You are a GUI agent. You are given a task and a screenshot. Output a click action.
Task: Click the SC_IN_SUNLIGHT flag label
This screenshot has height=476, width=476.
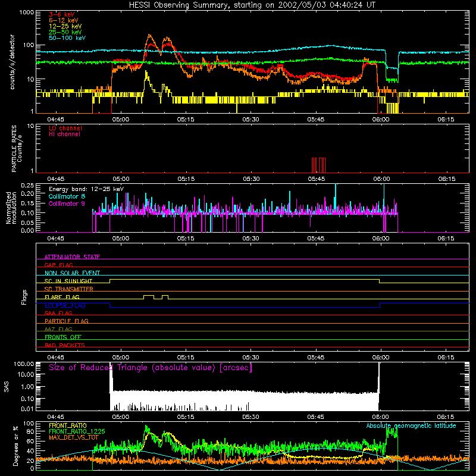(x=68, y=281)
